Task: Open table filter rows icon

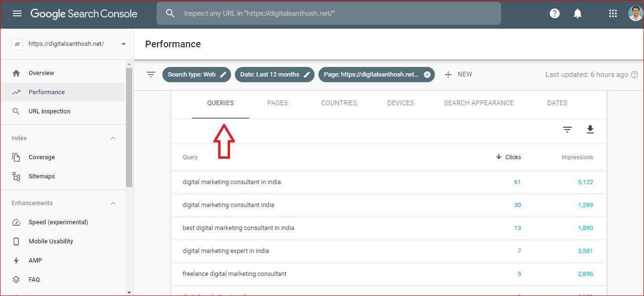Action: pyautogui.click(x=567, y=130)
